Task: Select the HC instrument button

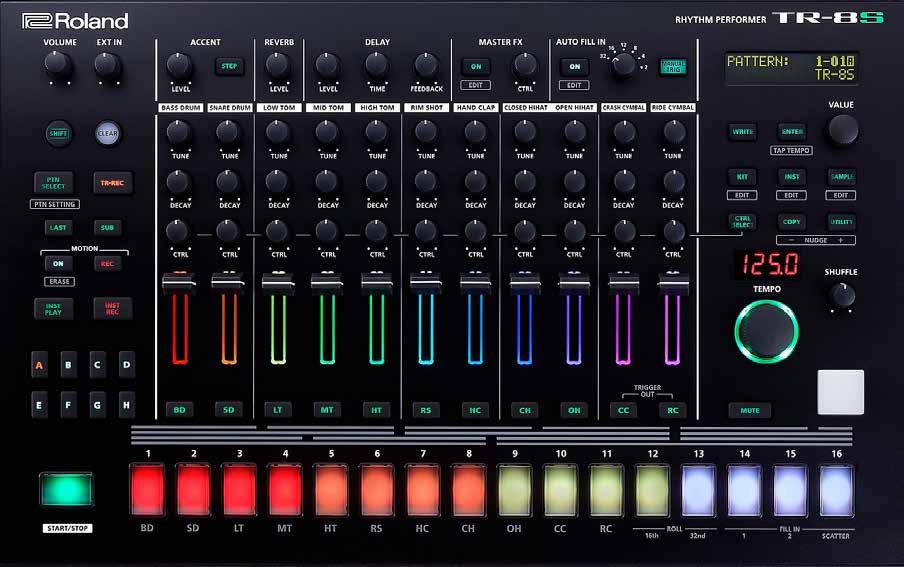Action: click(x=475, y=410)
